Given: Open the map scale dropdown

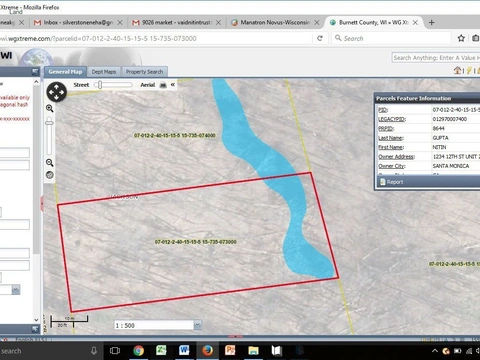Looking at the screenshot, I should (x=198, y=325).
